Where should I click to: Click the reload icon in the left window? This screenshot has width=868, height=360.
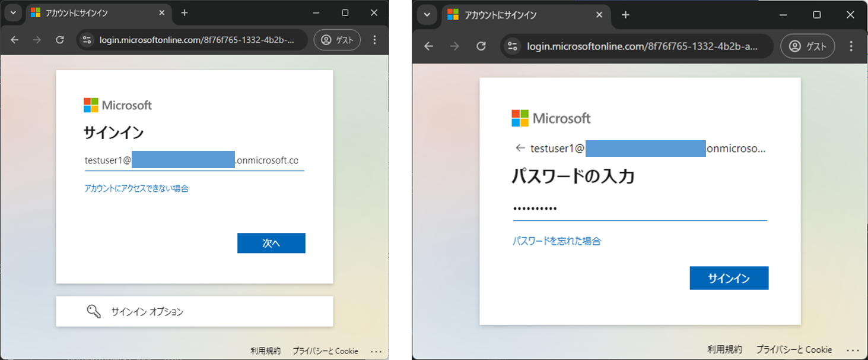pyautogui.click(x=59, y=40)
